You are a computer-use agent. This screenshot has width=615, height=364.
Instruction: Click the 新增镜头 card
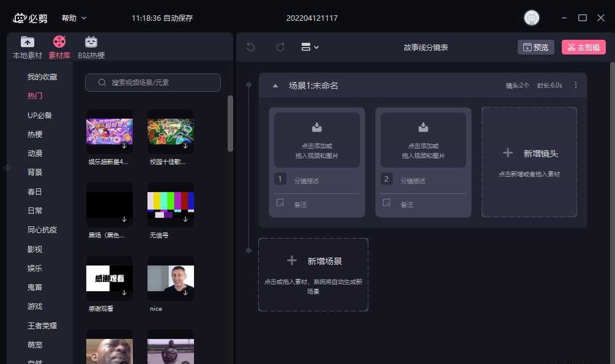coord(529,162)
